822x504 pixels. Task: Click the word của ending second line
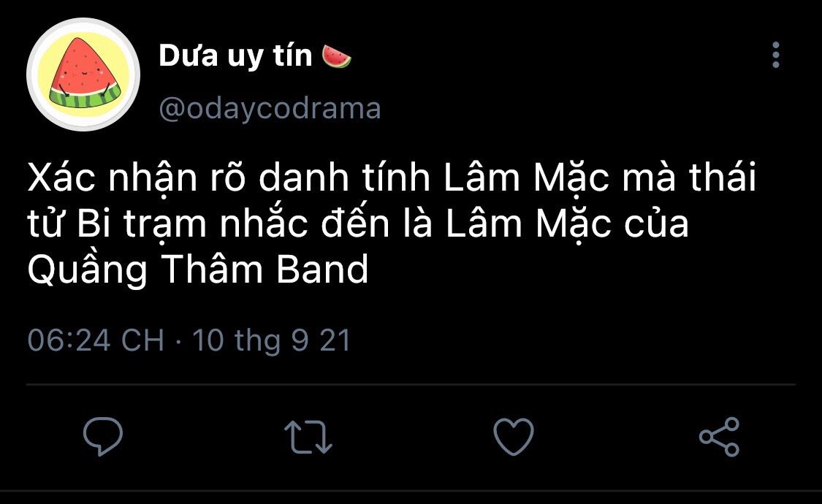coord(656,224)
